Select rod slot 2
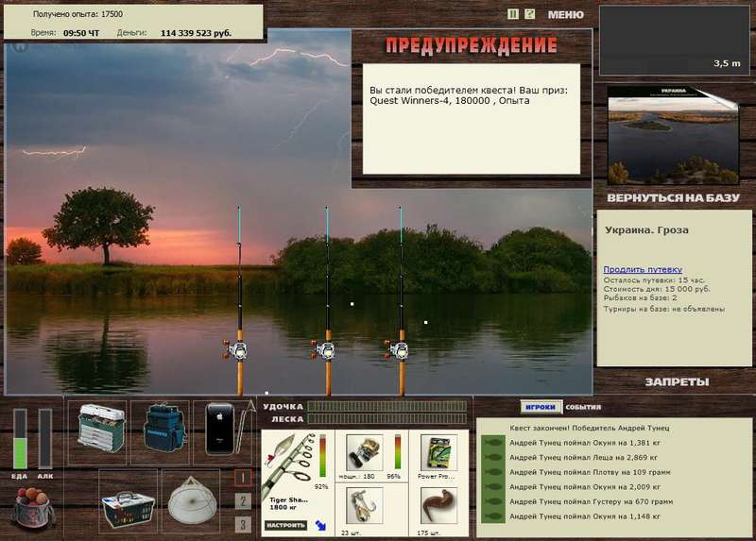Screen dimensions: 756x541 [243, 501]
